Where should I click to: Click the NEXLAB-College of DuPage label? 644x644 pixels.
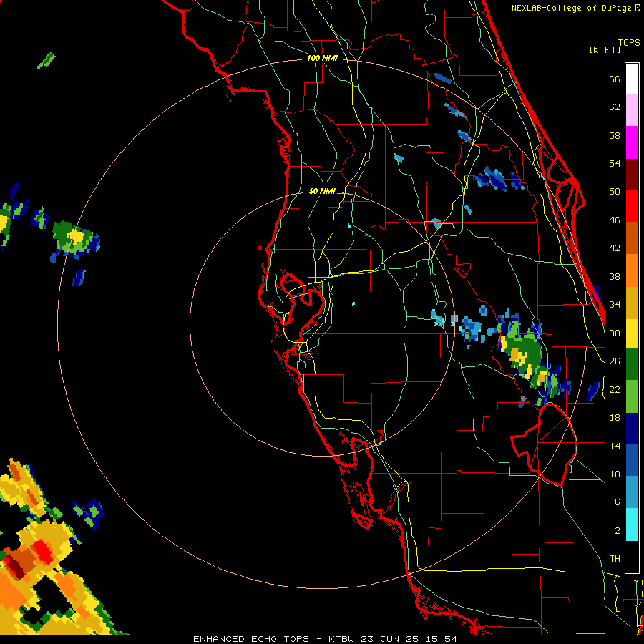coord(575,8)
